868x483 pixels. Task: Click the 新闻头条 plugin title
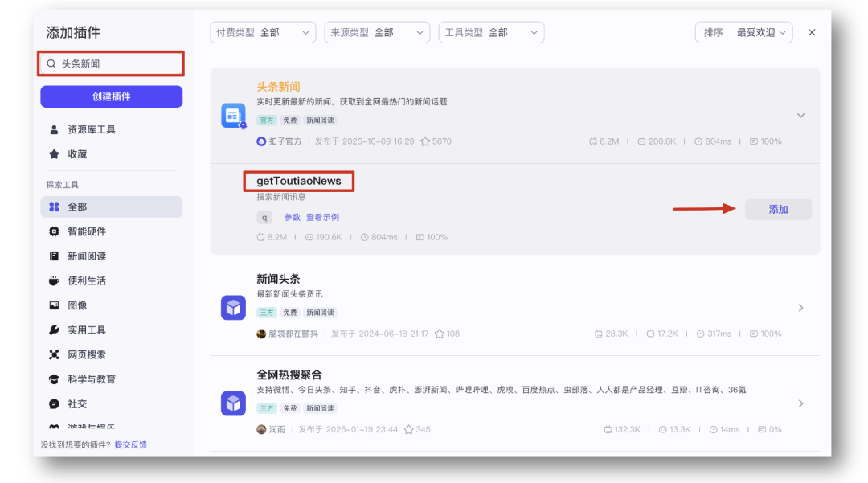(x=278, y=279)
